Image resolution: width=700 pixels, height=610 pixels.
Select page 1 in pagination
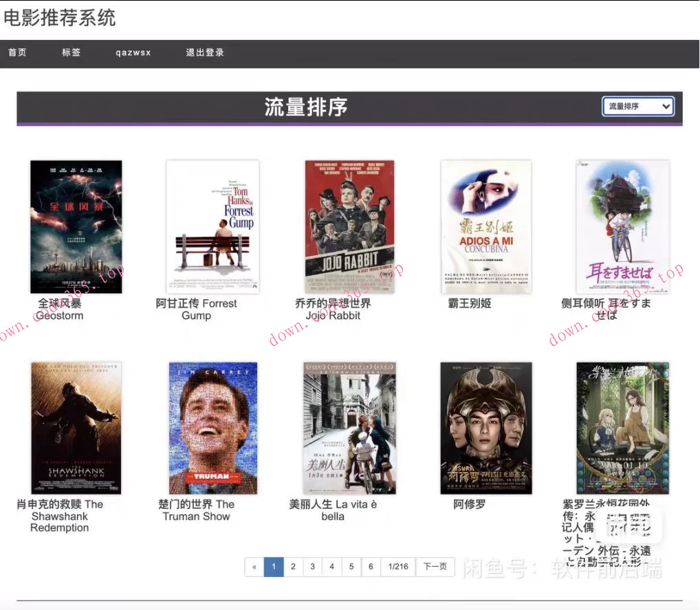274,567
